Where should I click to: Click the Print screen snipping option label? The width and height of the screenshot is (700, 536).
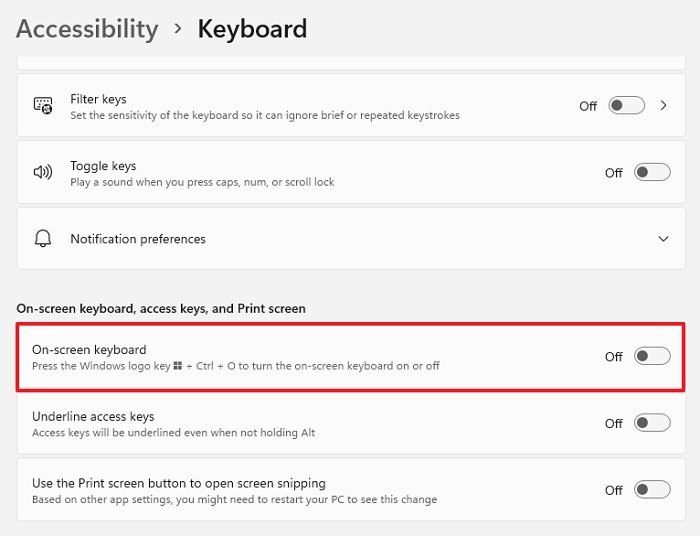[179, 483]
